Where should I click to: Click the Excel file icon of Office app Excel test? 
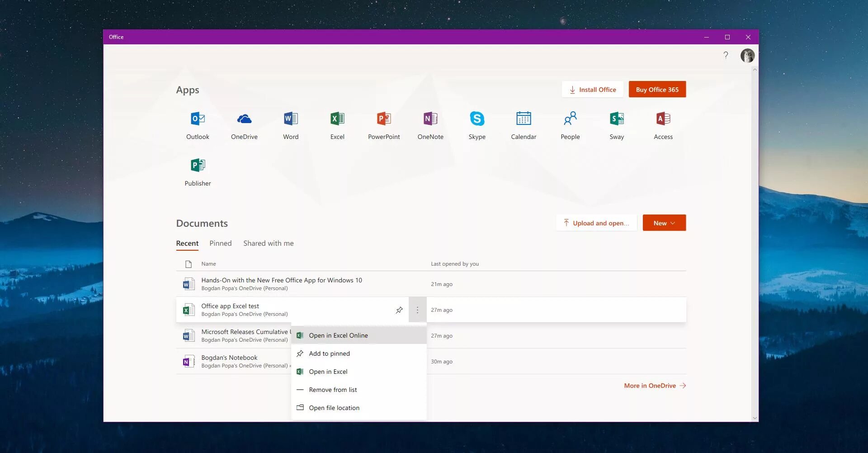[189, 310]
